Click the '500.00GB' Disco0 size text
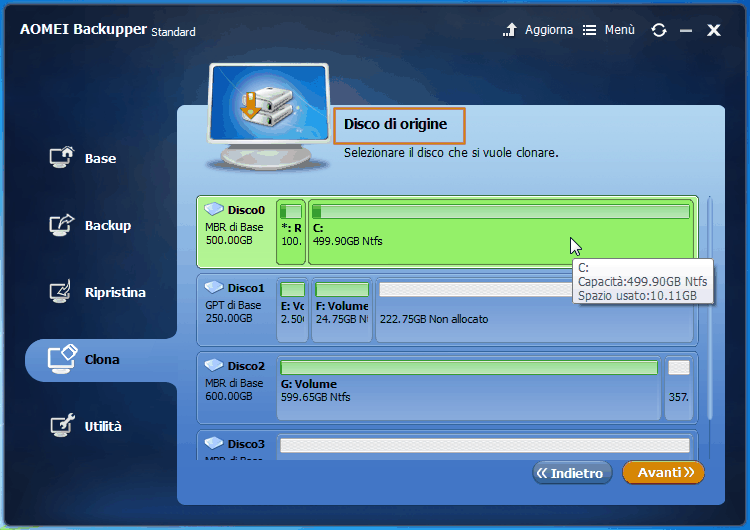750x530 pixels. coord(229,240)
